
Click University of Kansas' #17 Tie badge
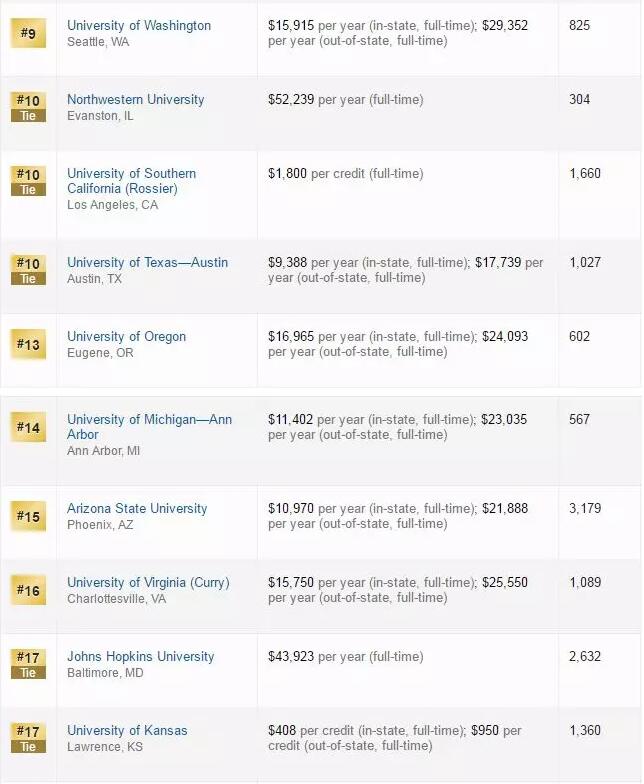[28, 738]
